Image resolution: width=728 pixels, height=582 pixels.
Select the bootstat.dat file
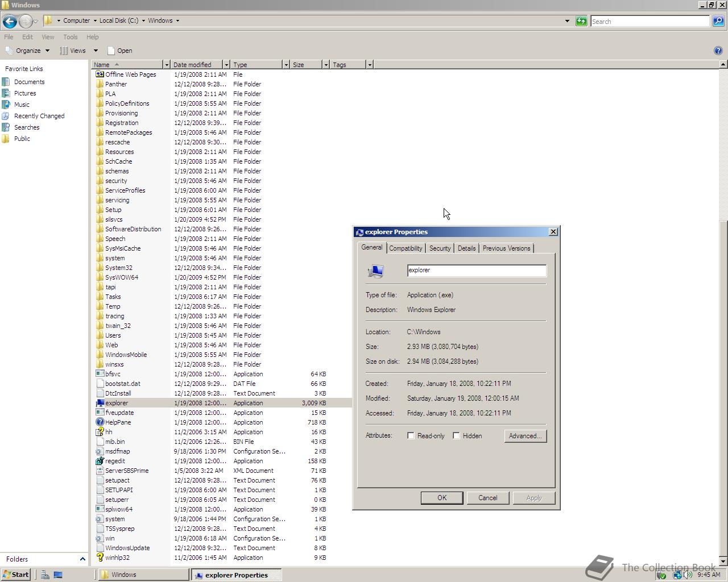coord(123,384)
